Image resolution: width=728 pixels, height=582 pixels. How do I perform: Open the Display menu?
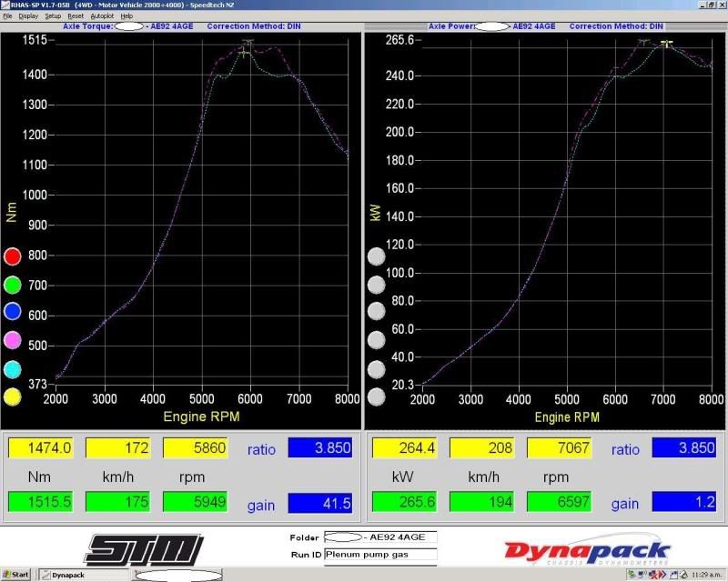coord(28,15)
